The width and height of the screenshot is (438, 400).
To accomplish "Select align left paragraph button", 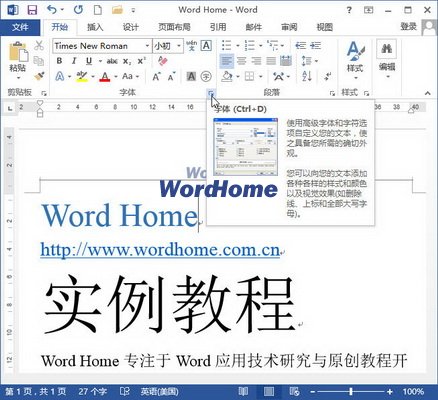I will (x=227, y=61).
